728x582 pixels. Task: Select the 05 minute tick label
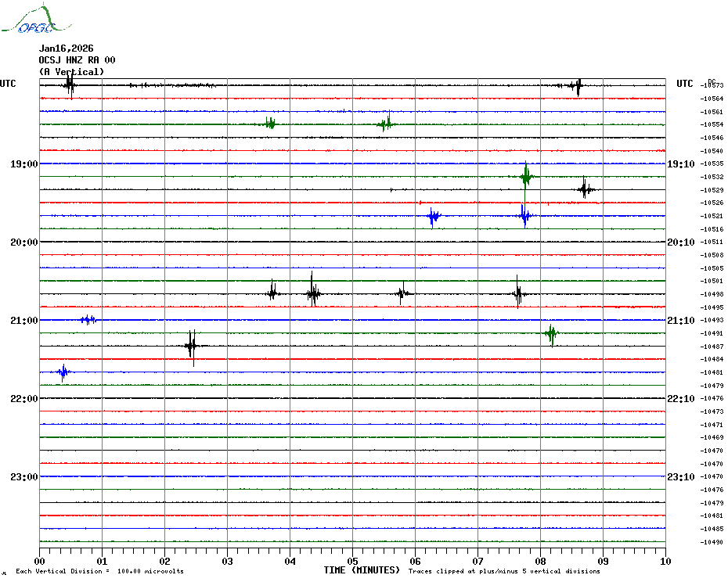click(x=352, y=561)
